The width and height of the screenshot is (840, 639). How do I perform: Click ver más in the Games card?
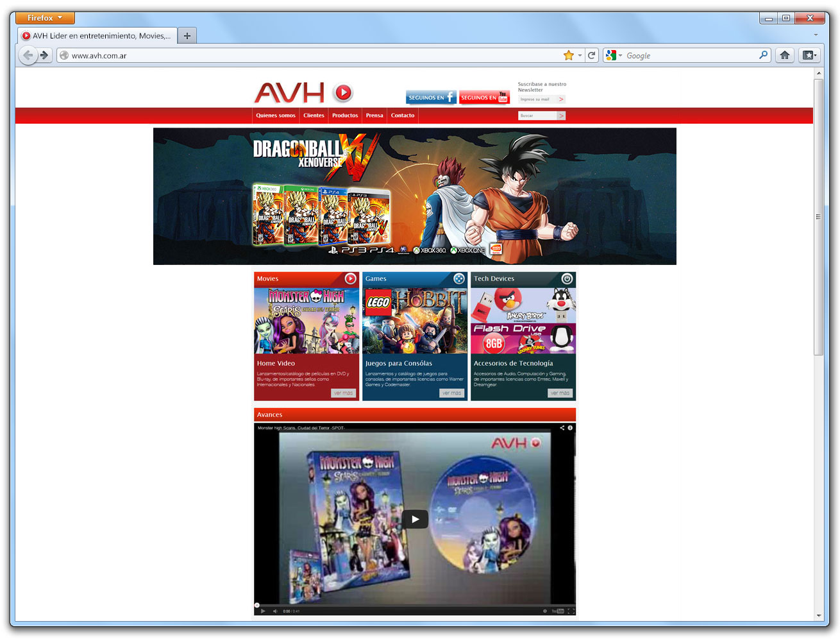tap(452, 393)
